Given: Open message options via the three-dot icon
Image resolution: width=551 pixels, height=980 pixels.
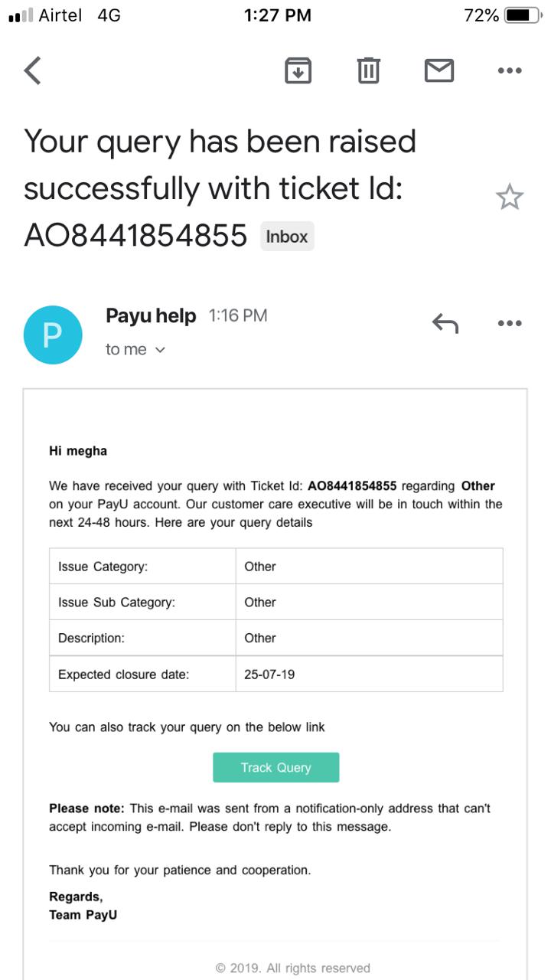Looking at the screenshot, I should (x=510, y=323).
